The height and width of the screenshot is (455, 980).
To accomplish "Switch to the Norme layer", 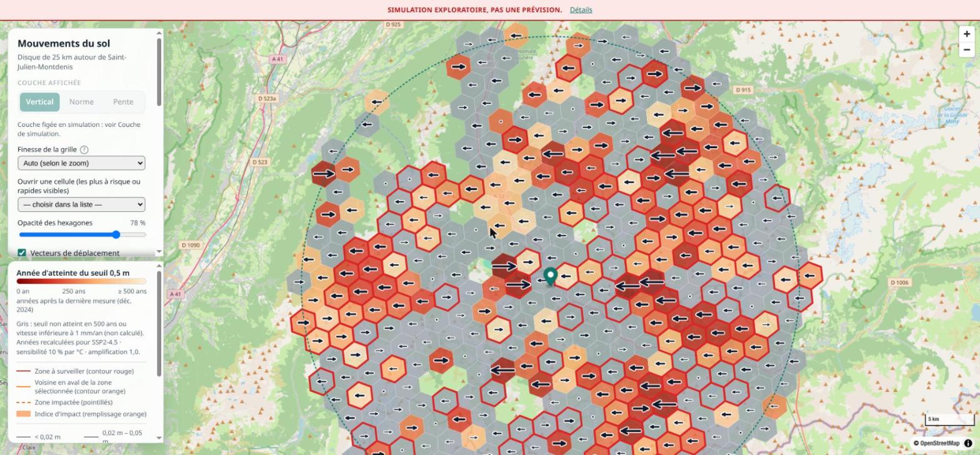I will (x=81, y=102).
